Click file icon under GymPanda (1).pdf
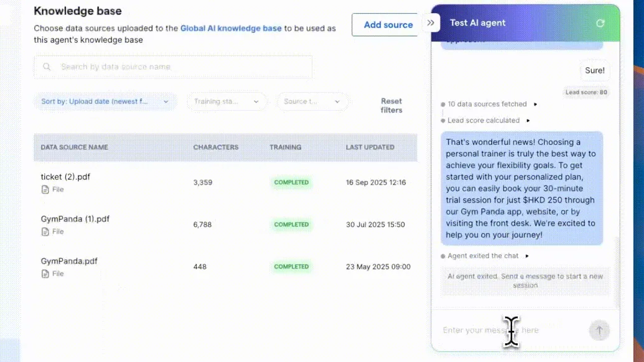This screenshot has width=644, height=362. click(45, 231)
